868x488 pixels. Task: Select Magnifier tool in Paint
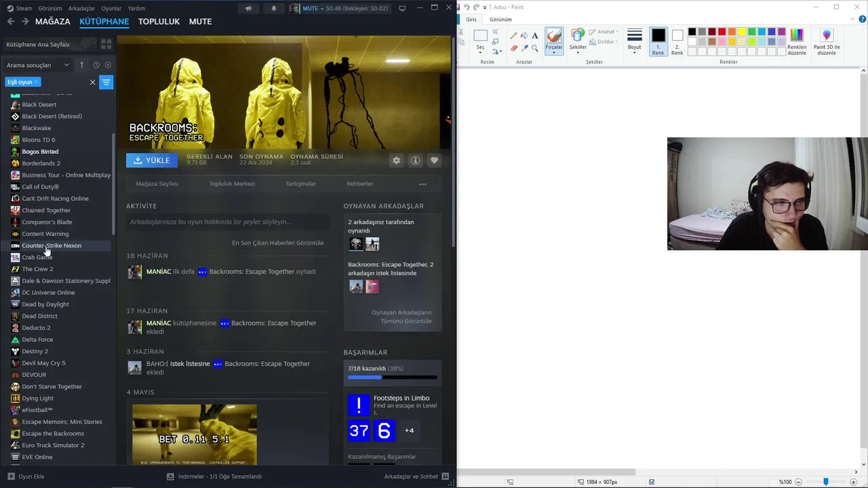coord(535,48)
